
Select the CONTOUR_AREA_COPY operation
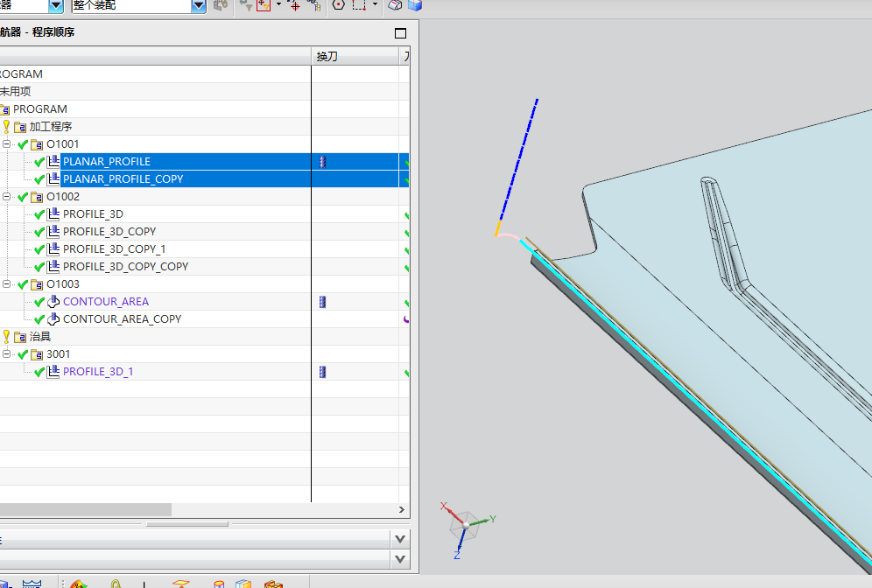click(123, 319)
